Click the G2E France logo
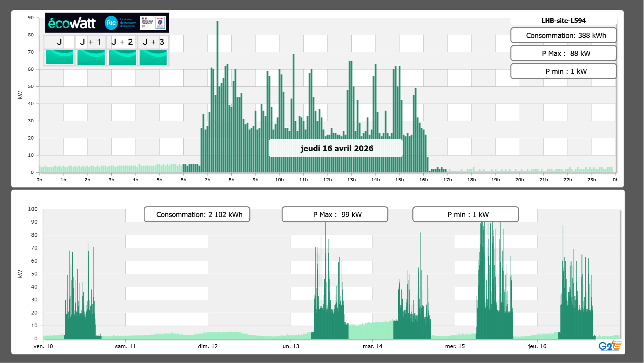 (610, 346)
